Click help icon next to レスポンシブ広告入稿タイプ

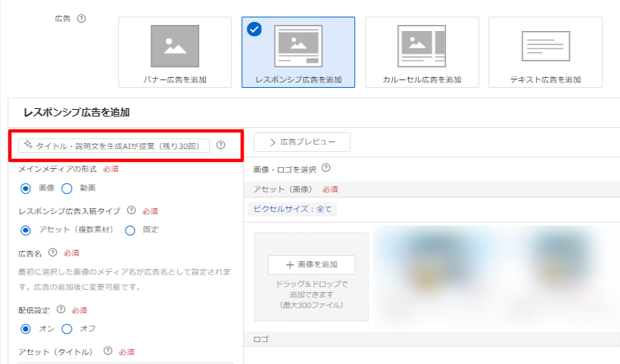(131, 211)
